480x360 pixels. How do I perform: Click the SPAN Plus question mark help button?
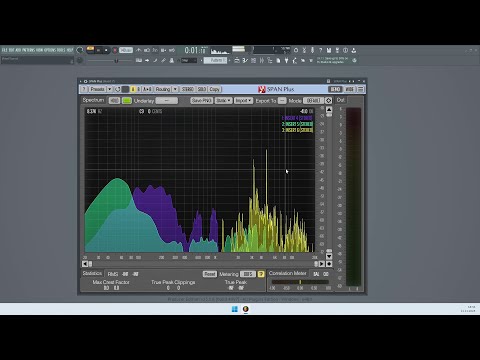84,89
